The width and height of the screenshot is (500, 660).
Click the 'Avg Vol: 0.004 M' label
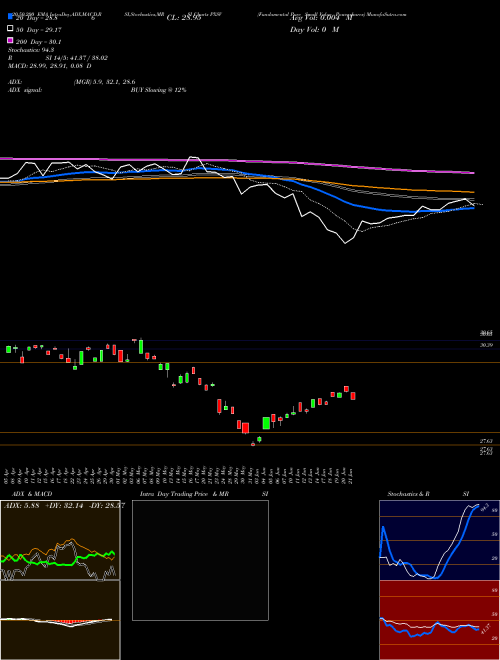[321, 18]
